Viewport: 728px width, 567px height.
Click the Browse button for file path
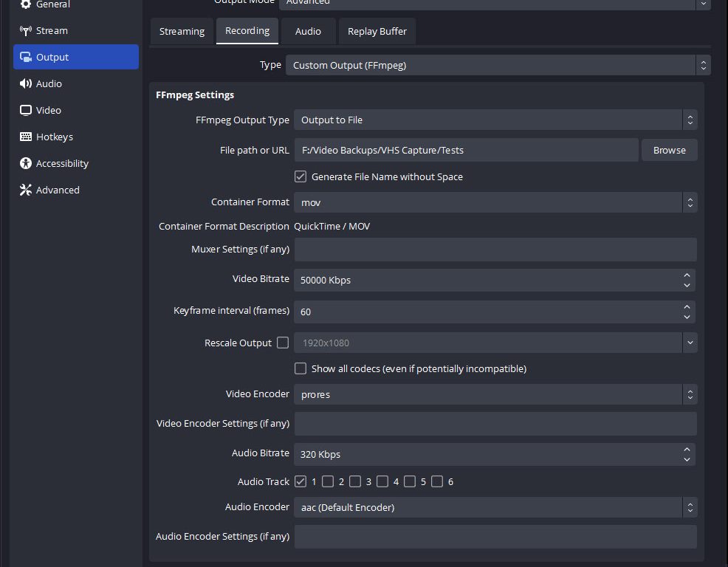[x=669, y=150]
